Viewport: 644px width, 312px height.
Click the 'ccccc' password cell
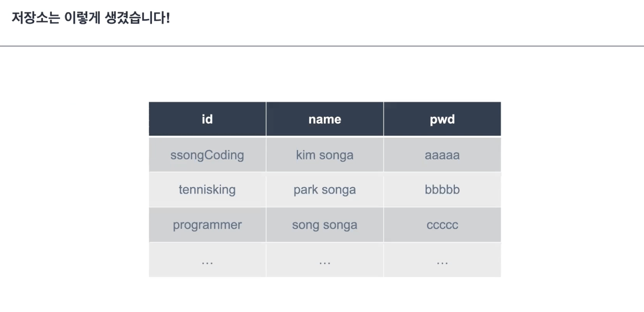click(x=442, y=225)
